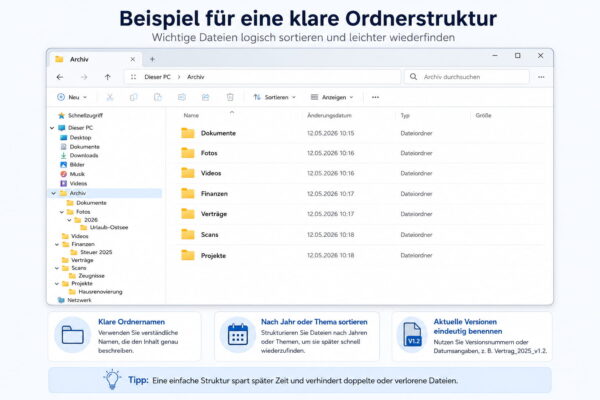
Task: Select Hausrenovierung folder in the tree
Action: point(96,292)
